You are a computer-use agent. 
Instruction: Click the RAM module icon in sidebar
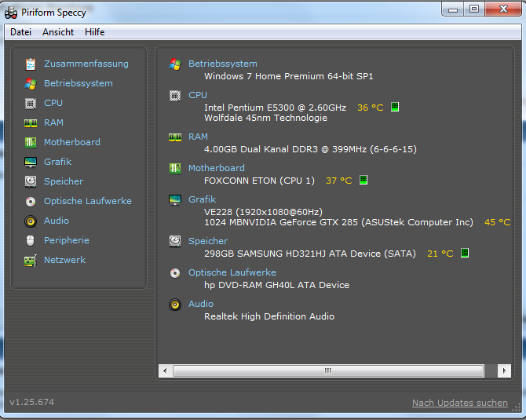coord(31,123)
